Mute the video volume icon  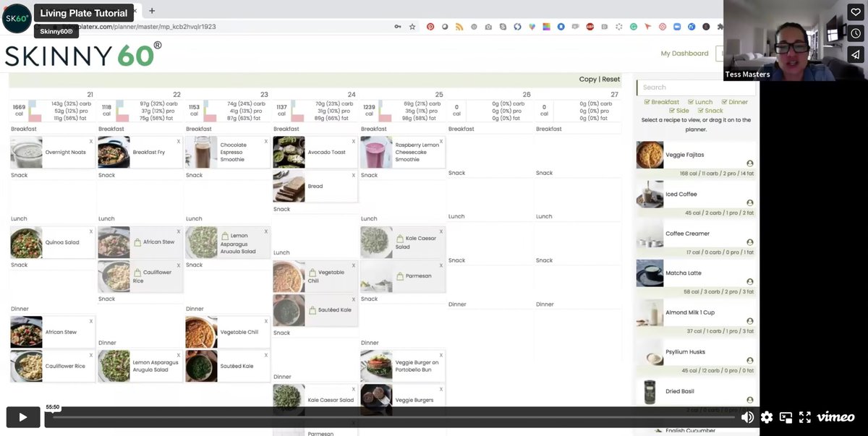(748, 417)
